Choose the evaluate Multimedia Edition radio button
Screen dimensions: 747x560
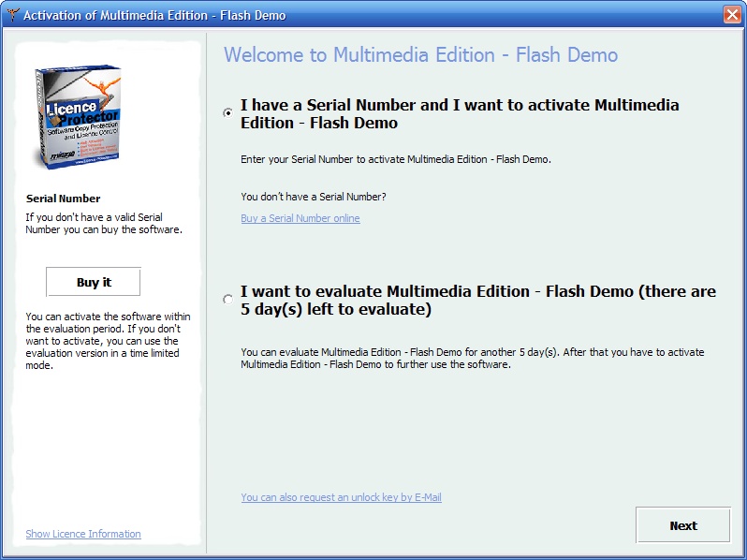(x=228, y=300)
